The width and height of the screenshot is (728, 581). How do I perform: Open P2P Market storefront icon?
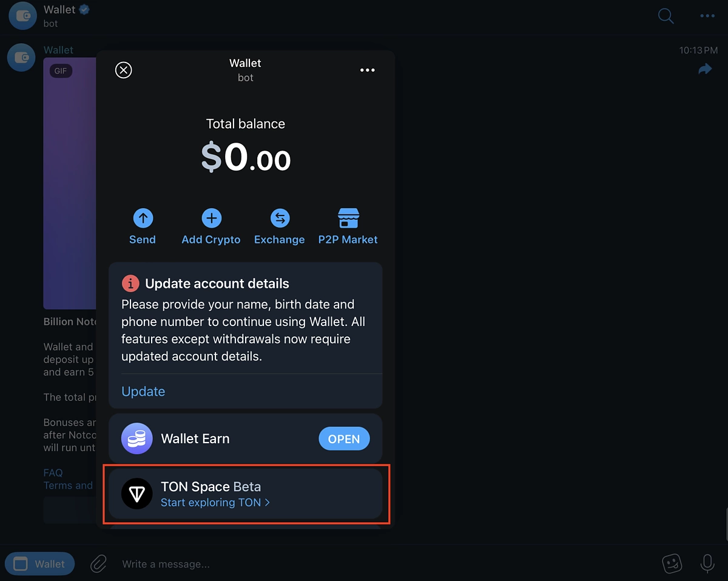pos(348,218)
